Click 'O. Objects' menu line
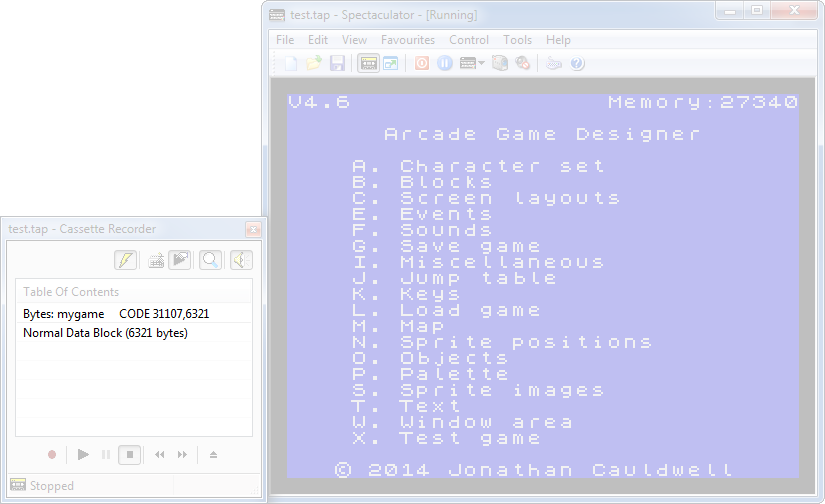The height and width of the screenshot is (504, 825). pos(430,358)
